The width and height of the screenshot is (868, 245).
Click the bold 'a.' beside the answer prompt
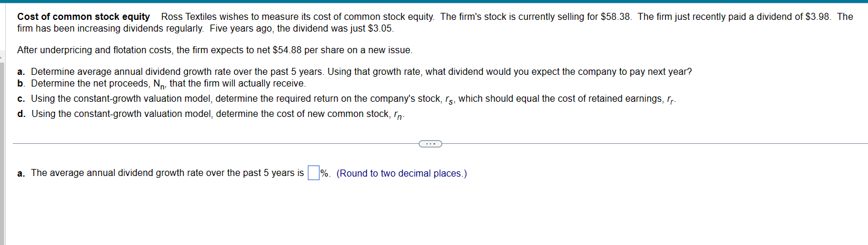coord(22,173)
